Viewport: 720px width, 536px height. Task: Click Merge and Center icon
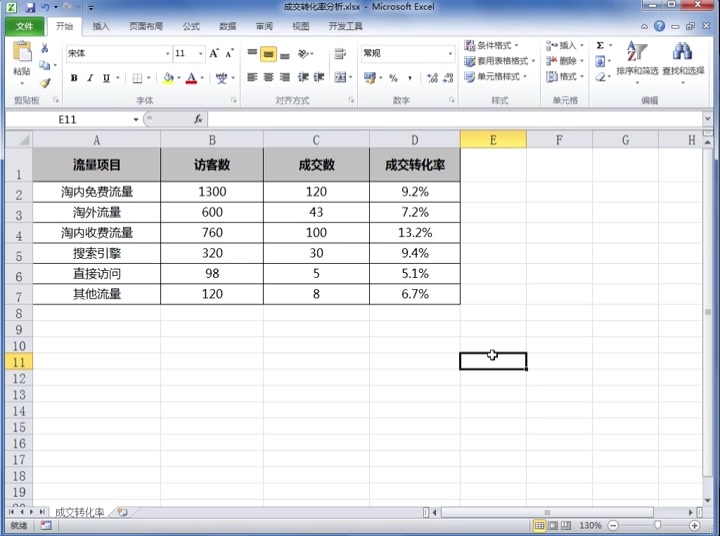pyautogui.click(x=340, y=77)
